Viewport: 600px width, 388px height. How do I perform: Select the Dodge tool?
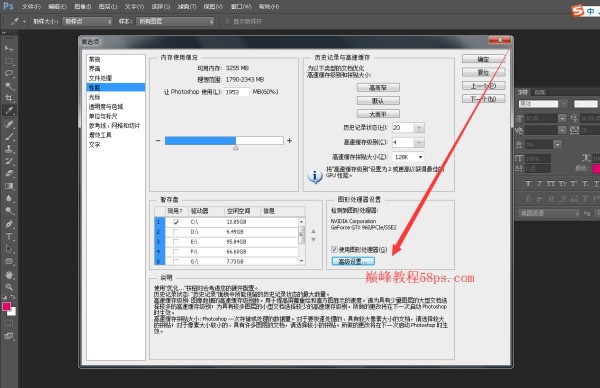[9, 210]
